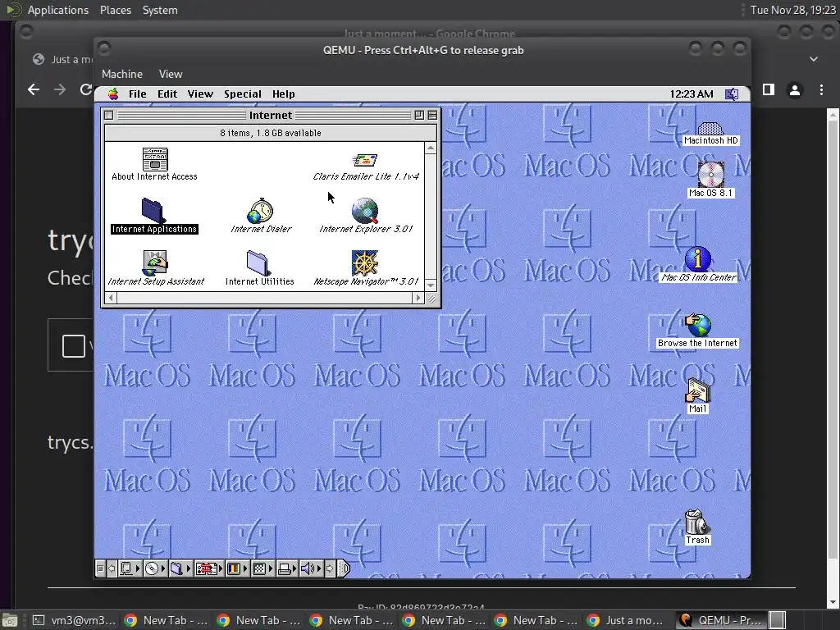Click the Internet window scroll right arrow
Viewport: 840px width, 630px height.
[418, 298]
